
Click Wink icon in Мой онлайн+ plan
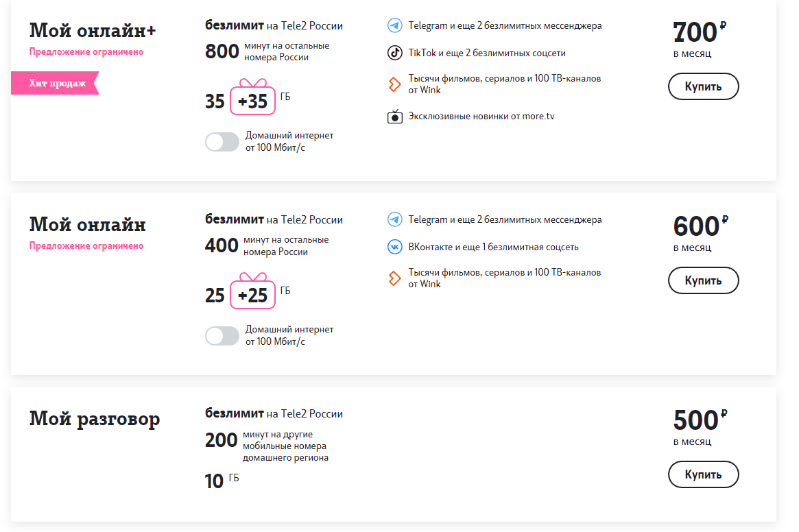tap(394, 84)
